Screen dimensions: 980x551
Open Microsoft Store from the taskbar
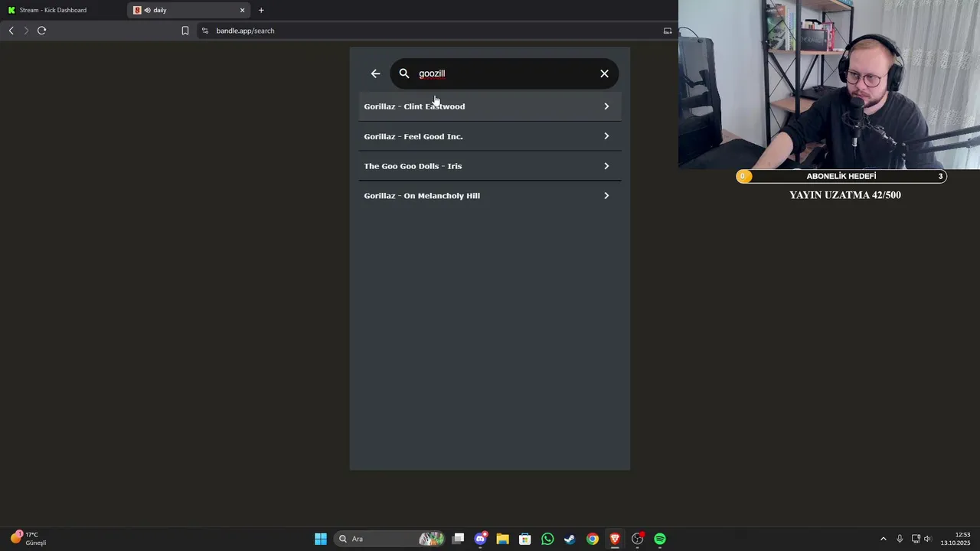(524, 539)
